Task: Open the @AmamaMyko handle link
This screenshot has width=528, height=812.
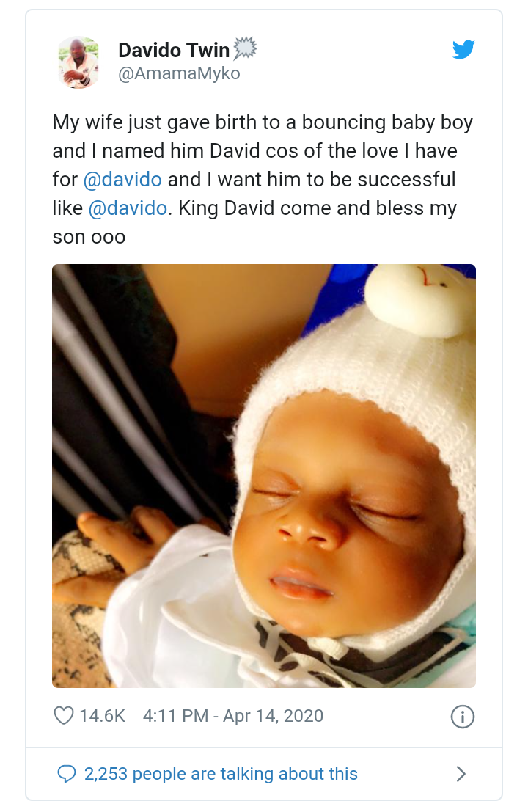Action: click(x=179, y=73)
